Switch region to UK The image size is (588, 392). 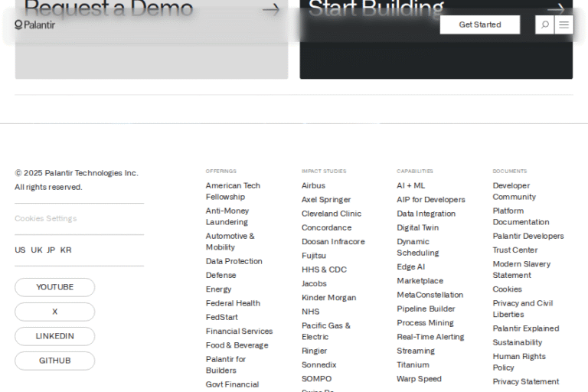pyautogui.click(x=37, y=250)
